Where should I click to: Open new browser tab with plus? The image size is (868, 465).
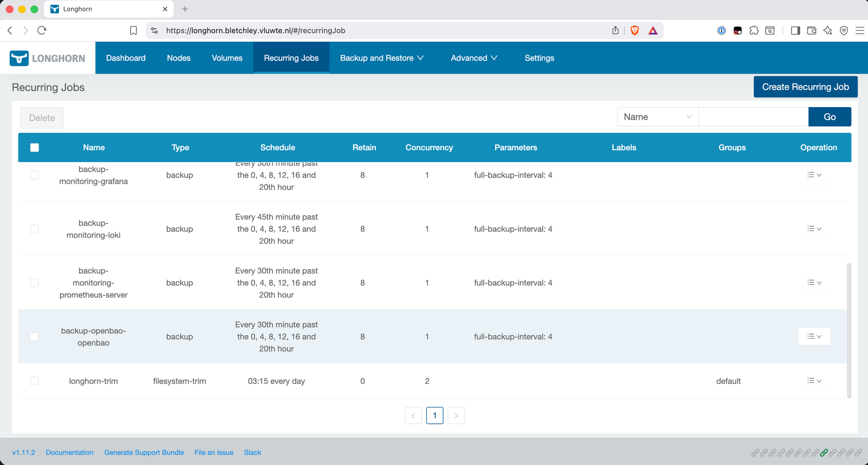pyautogui.click(x=185, y=9)
